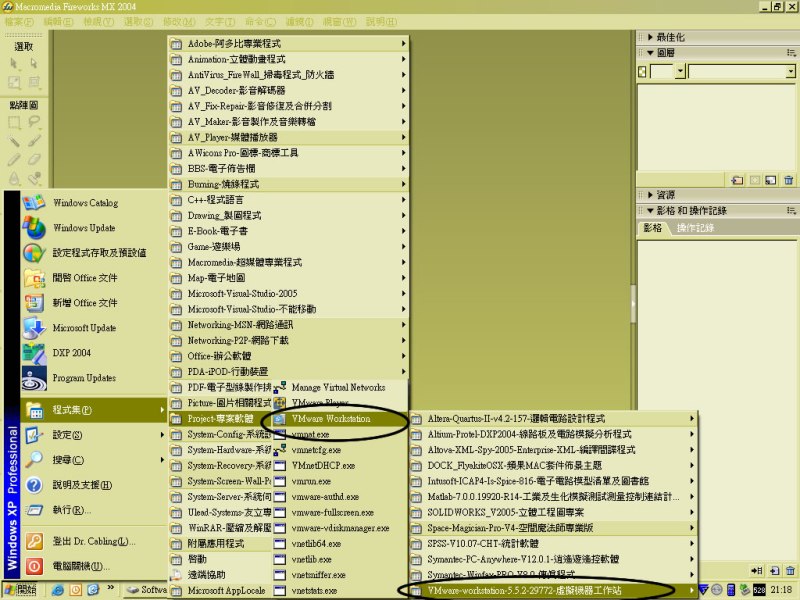
Task: Open layer opacity dropdown arrow
Action: point(680,71)
